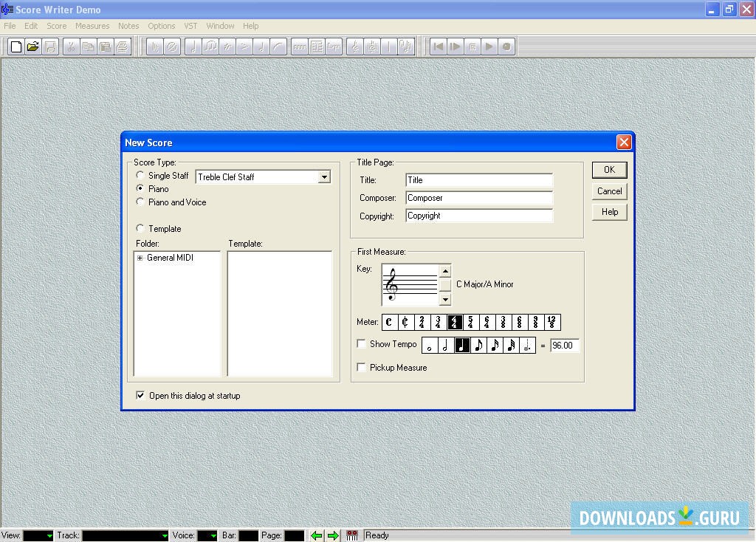Choose the cut time meter
Screen dimensions: 756x542
coord(405,322)
